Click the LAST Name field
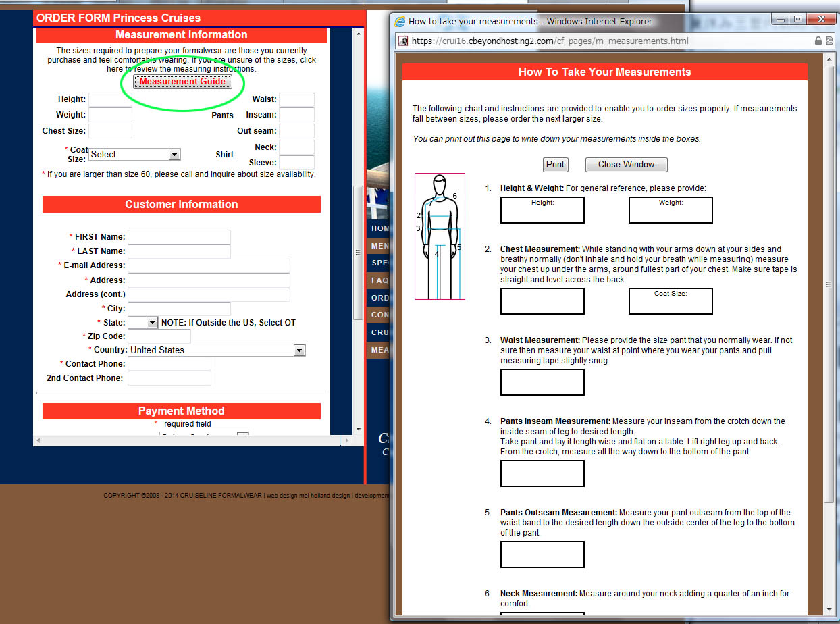Screen dimensions: 840x624 (179, 251)
